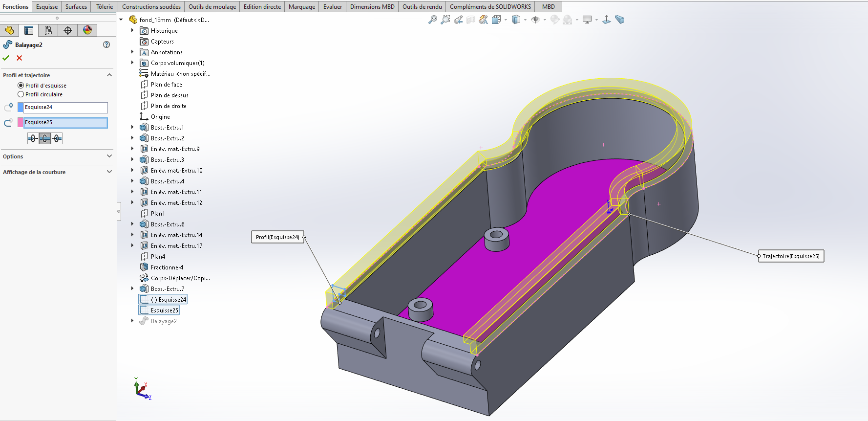
Task: Expand the Affichage de la courbure section
Action: point(109,172)
